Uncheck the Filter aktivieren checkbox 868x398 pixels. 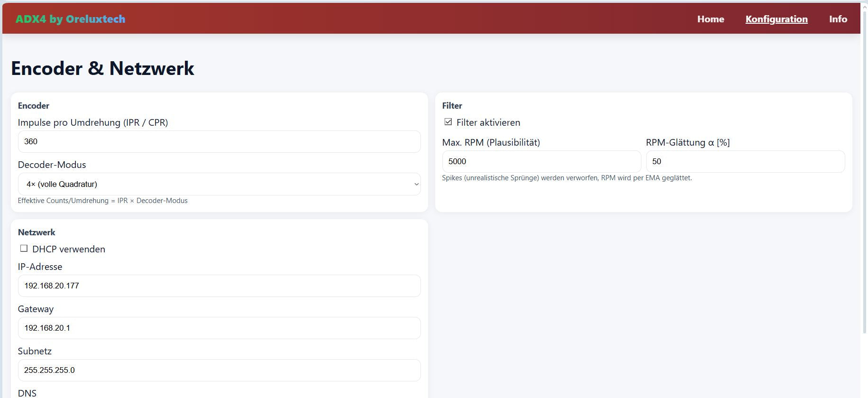point(448,122)
